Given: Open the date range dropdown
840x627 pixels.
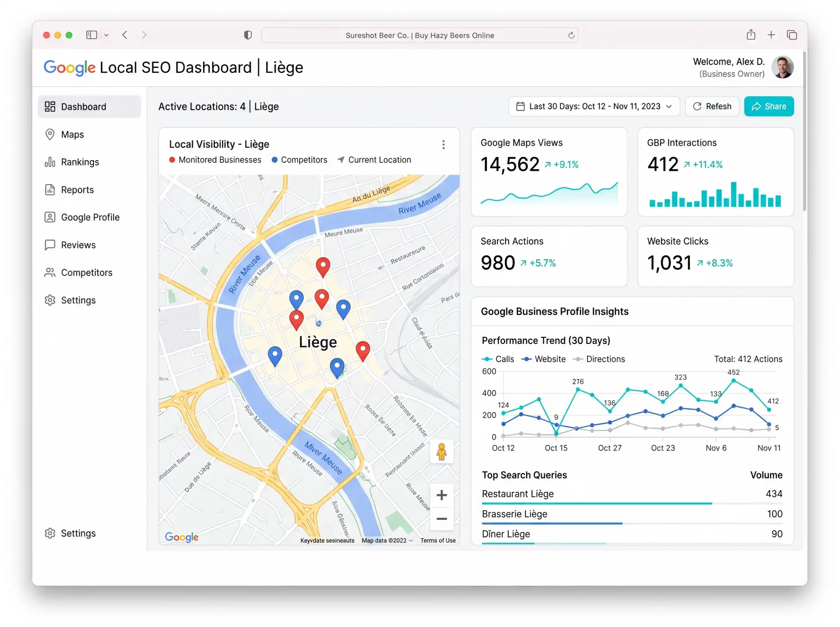Looking at the screenshot, I should pos(594,106).
